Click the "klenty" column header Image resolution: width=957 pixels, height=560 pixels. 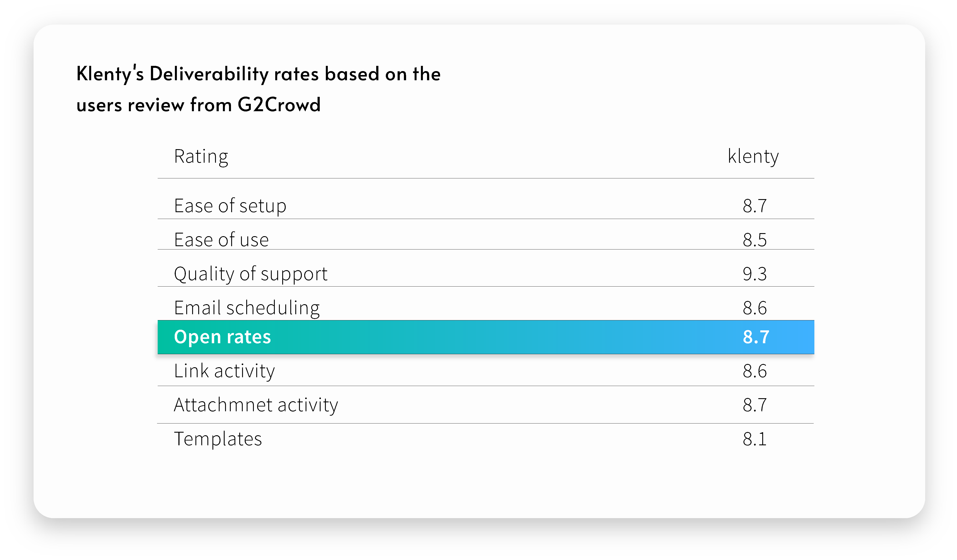(x=753, y=156)
